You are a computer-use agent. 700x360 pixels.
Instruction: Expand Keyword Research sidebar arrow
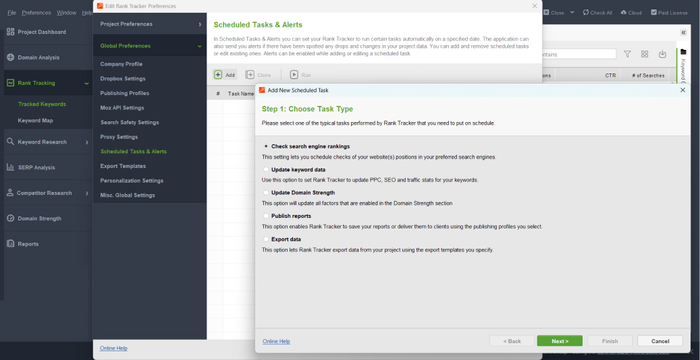87,142
